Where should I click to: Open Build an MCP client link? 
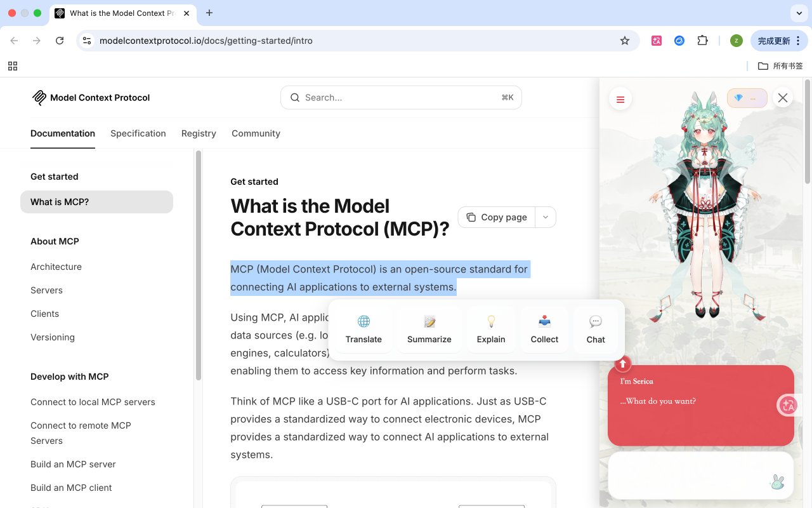pos(71,488)
